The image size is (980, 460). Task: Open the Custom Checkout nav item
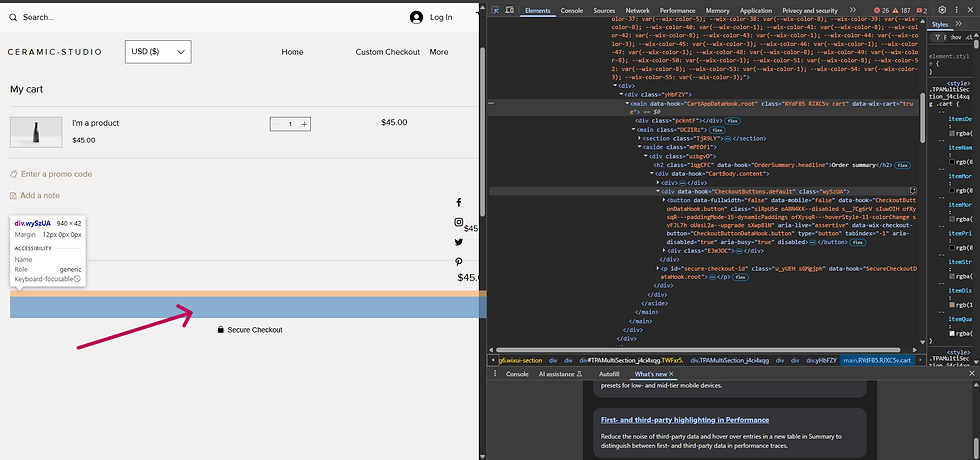388,52
